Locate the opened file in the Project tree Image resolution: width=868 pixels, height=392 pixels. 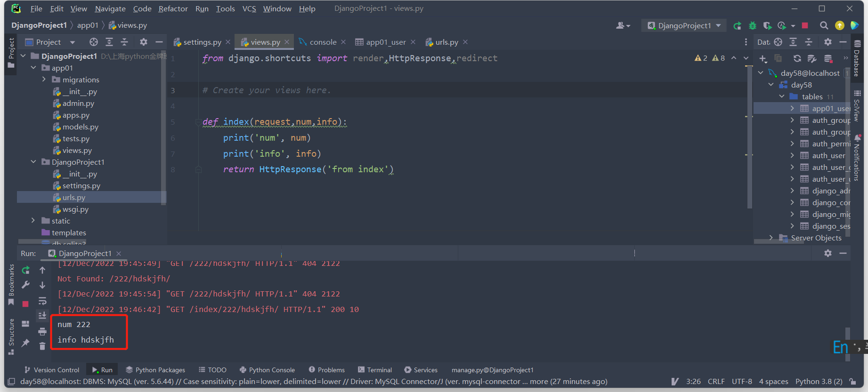(x=94, y=42)
